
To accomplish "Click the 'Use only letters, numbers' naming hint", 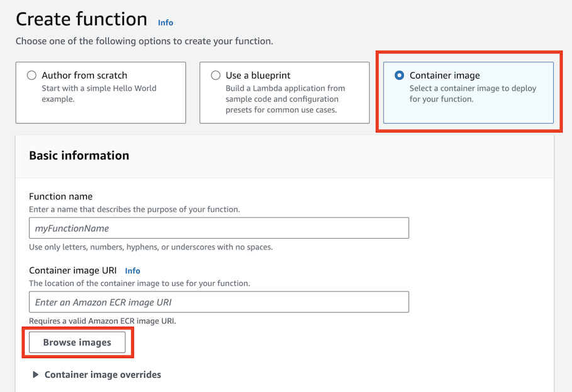I will [x=151, y=247].
